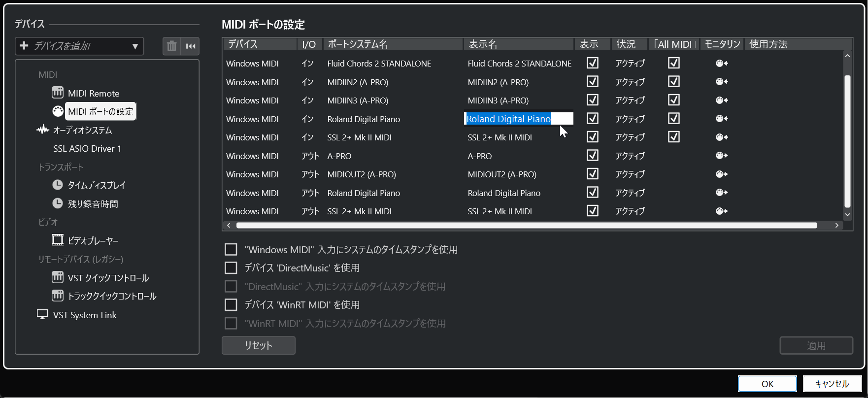868x398 pixels.
Task: Select MIDI Remote in device tree
Action: point(94,93)
